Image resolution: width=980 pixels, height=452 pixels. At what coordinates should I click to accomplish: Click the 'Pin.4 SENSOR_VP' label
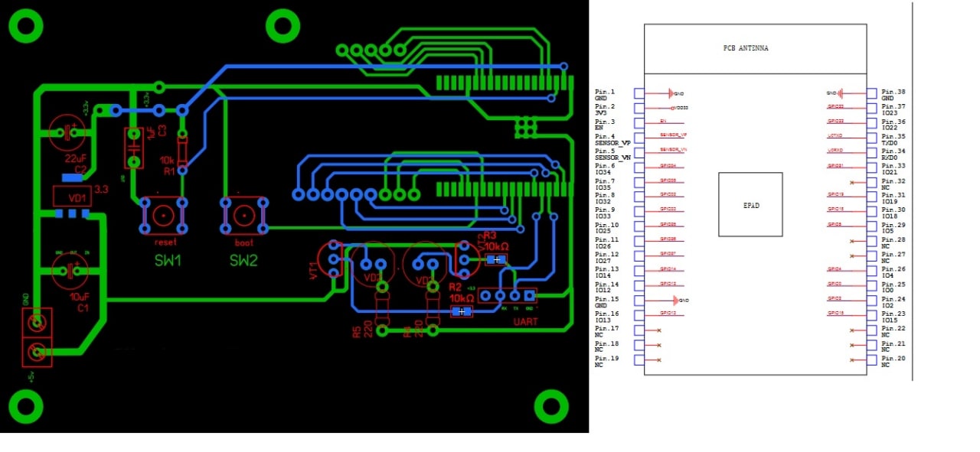pyautogui.click(x=612, y=139)
